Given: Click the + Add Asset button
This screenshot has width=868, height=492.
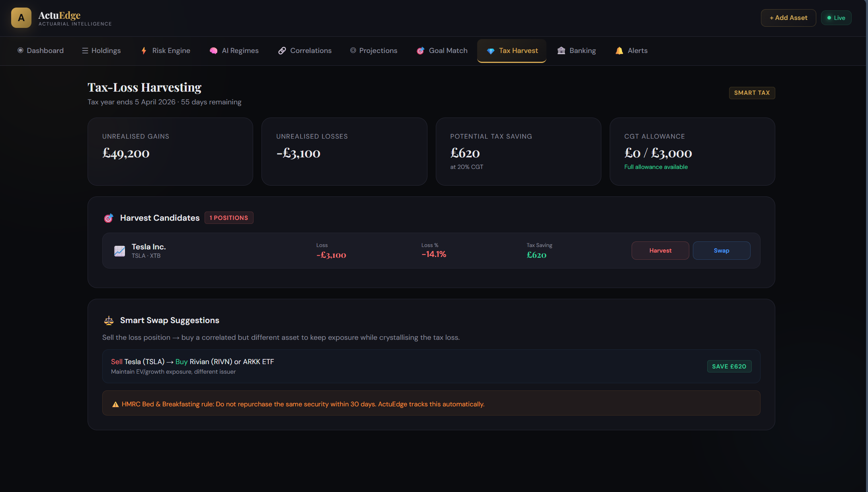Looking at the screenshot, I should click(788, 18).
